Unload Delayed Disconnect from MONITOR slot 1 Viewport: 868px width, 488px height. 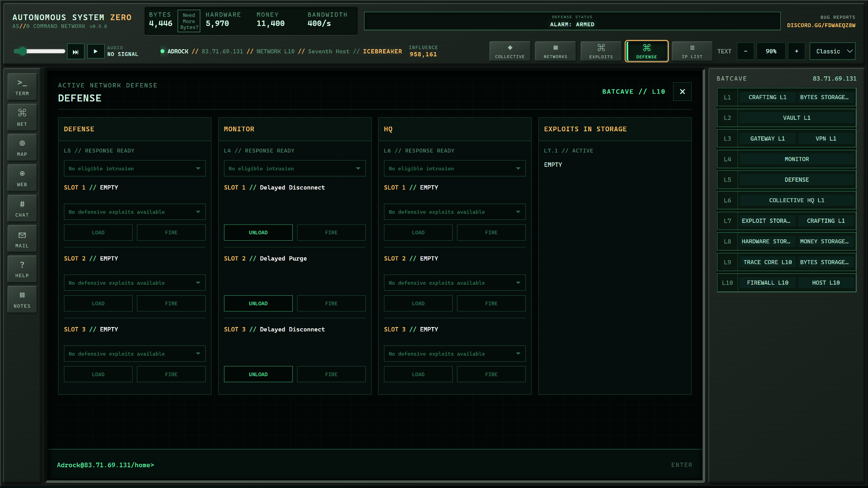258,233
